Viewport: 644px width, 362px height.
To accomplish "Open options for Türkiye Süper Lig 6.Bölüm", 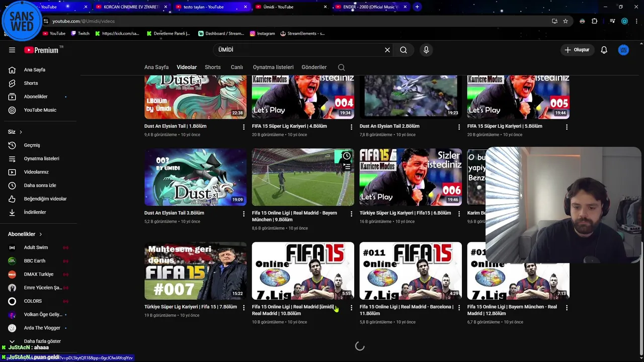I will [459, 214].
